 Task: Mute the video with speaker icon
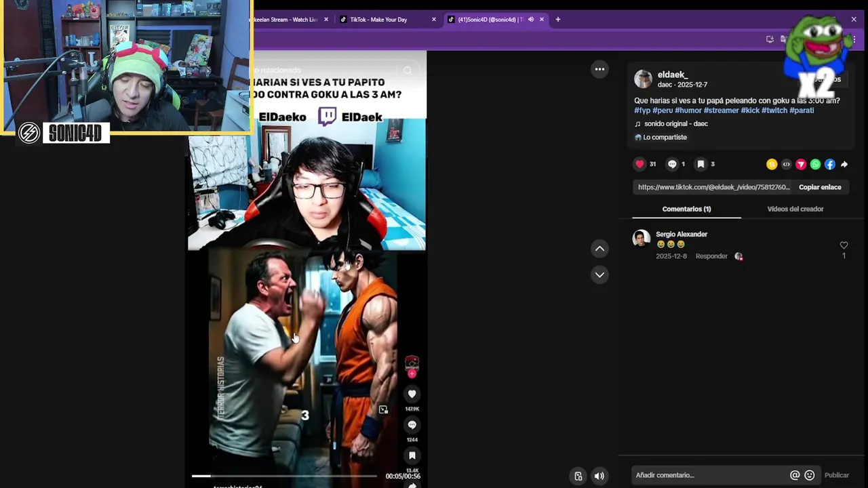click(x=599, y=476)
